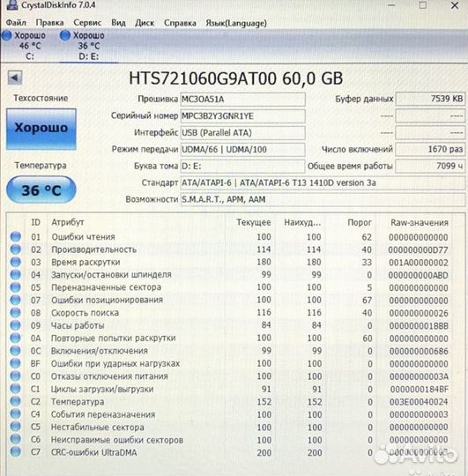The height and width of the screenshot is (476, 468).
Task: Open the Файл menu
Action: pos(16,23)
